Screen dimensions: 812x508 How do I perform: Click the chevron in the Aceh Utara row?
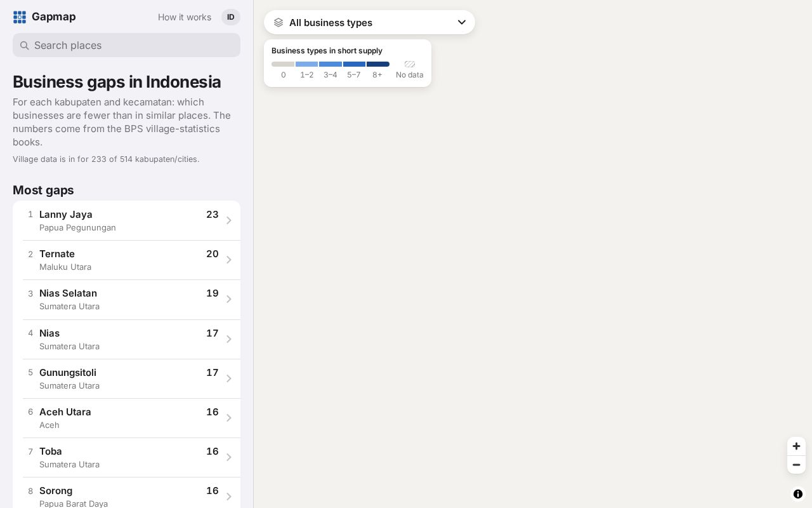(229, 418)
